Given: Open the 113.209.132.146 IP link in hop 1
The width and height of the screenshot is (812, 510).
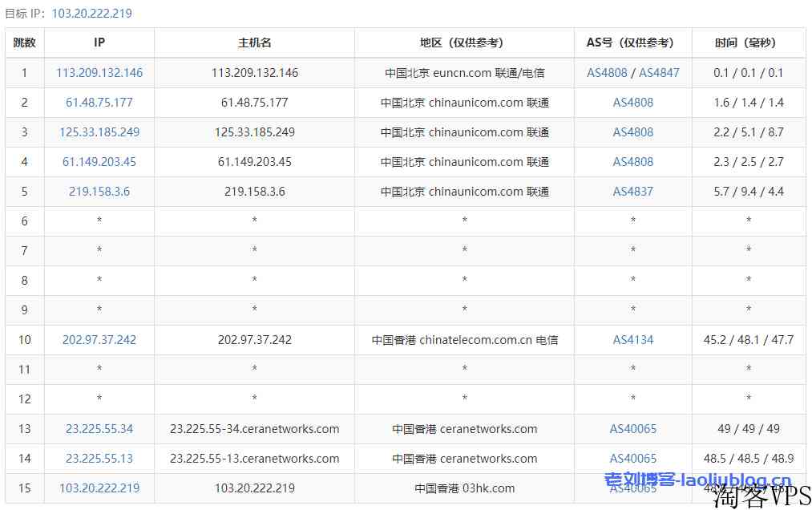Looking at the screenshot, I should coord(99,73).
